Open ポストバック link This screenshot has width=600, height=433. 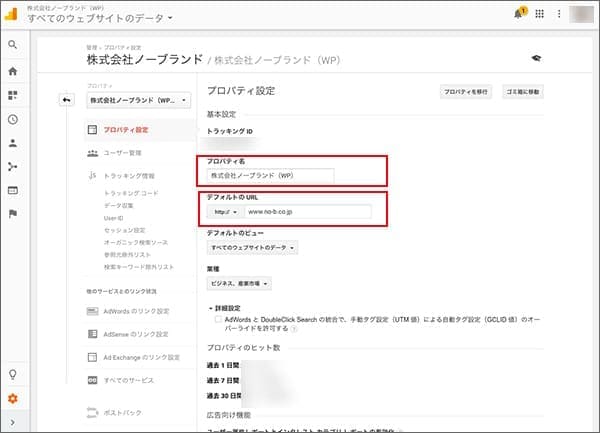(x=122, y=413)
